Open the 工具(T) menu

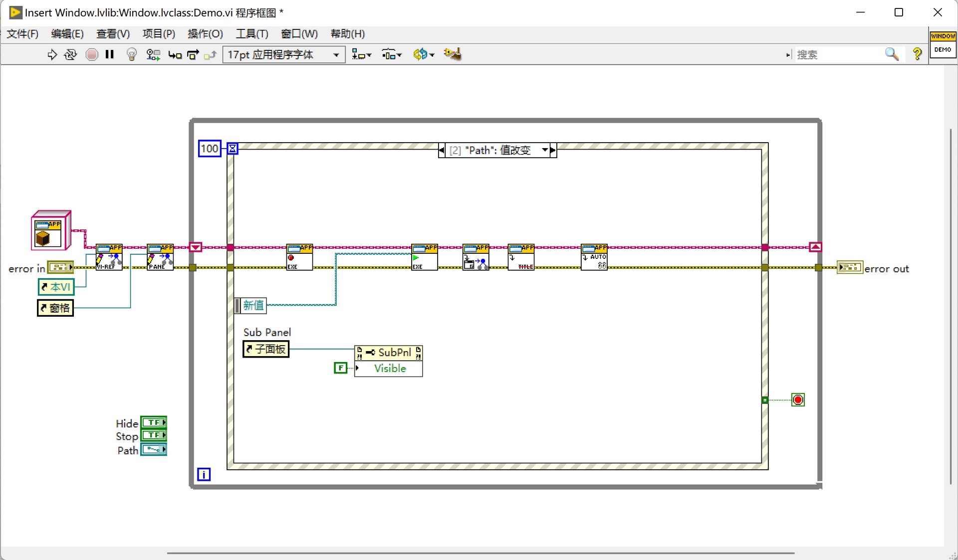pyautogui.click(x=251, y=33)
